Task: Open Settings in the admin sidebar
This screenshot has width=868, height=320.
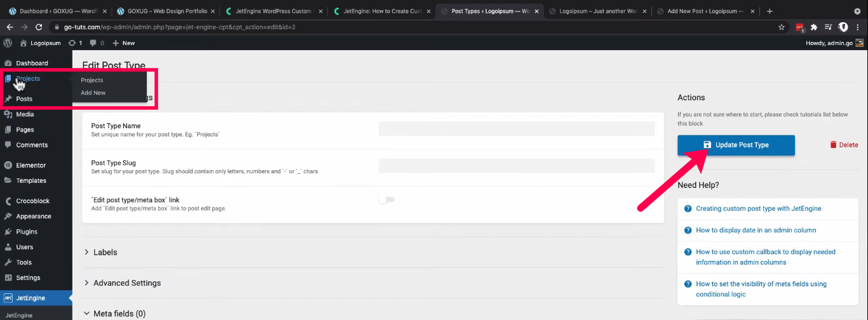Action: click(x=28, y=277)
